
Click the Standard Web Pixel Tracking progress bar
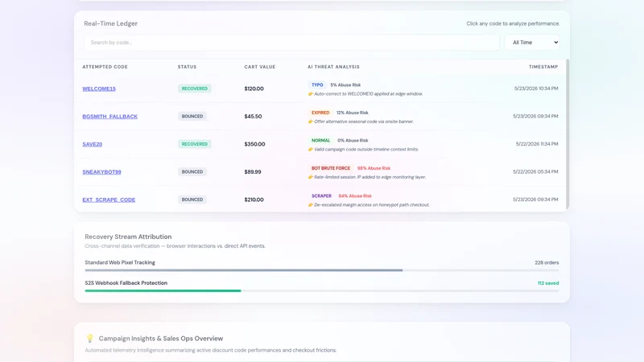(321, 270)
